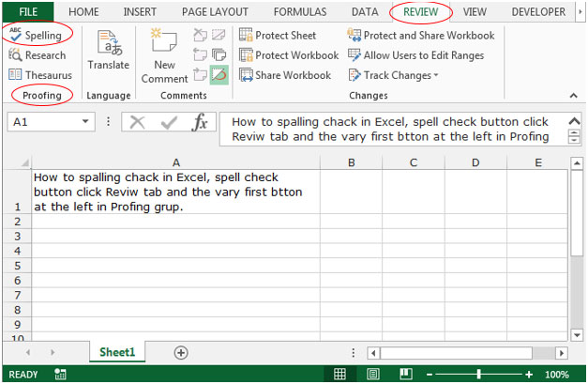Click the Translate button

click(109, 50)
